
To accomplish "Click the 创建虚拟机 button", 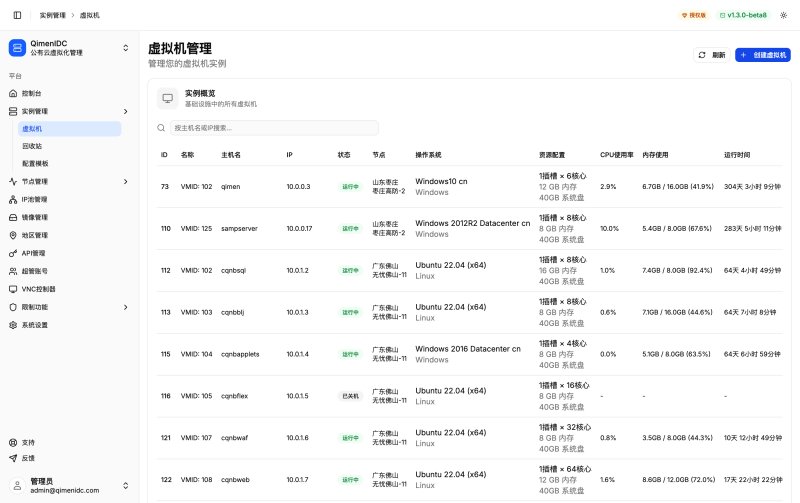I will 763,55.
